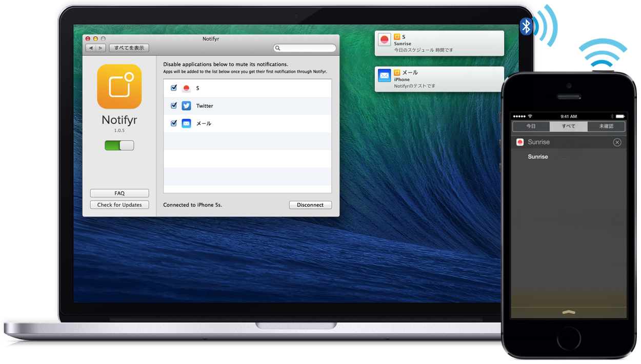641x364 pixels.
Task: Click the magnifier icon in search field
Action: pyautogui.click(x=278, y=48)
